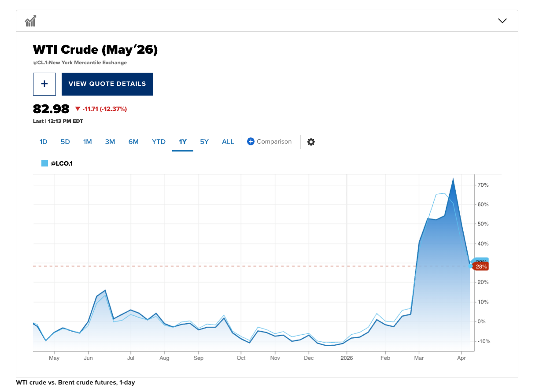Image resolution: width=539 pixels, height=392 pixels.
Task: Add WTI Crude to watchlist with plus button
Action: pos(44,84)
